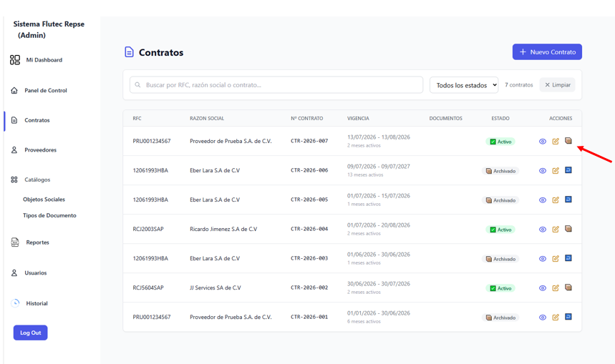Open the Todos los estados dropdown
Viewport: 615px width, 364px height.
click(x=464, y=85)
